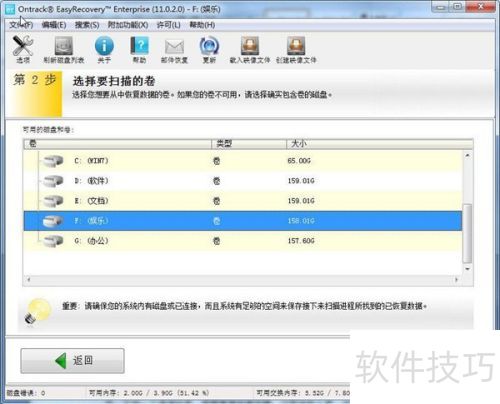Click the type cell of G: (办公) row
This screenshot has height=404, width=500.
[217, 241]
